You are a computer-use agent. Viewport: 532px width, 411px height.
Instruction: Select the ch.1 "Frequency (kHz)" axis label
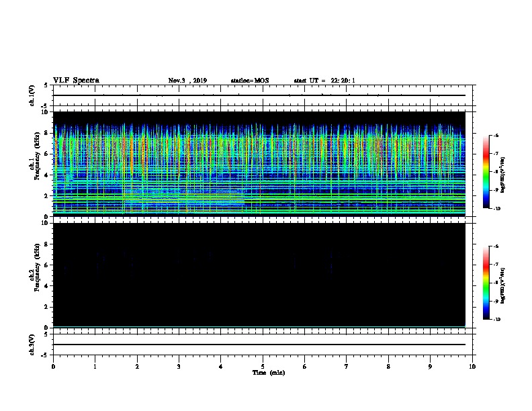[x=37, y=156]
